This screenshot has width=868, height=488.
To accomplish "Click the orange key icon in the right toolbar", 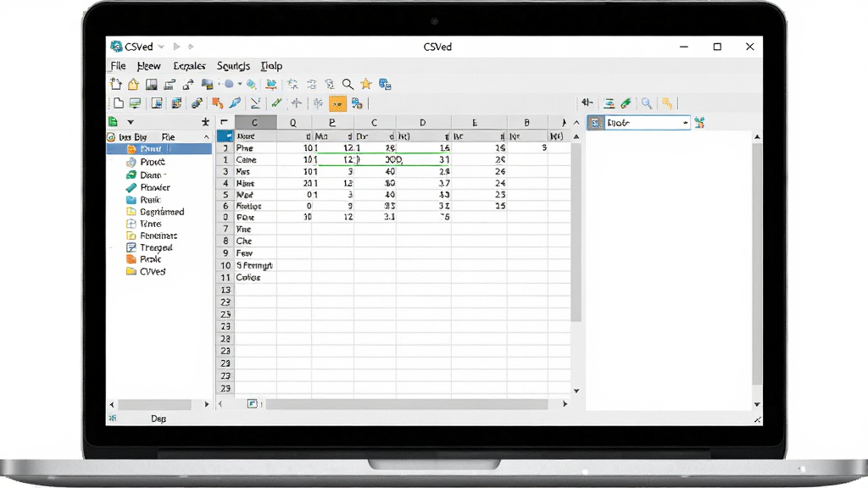I will click(667, 103).
